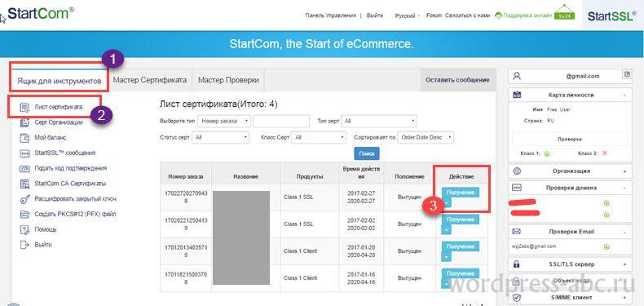Open the Статус серт dropdown
The image size is (644, 306).
click(222, 137)
